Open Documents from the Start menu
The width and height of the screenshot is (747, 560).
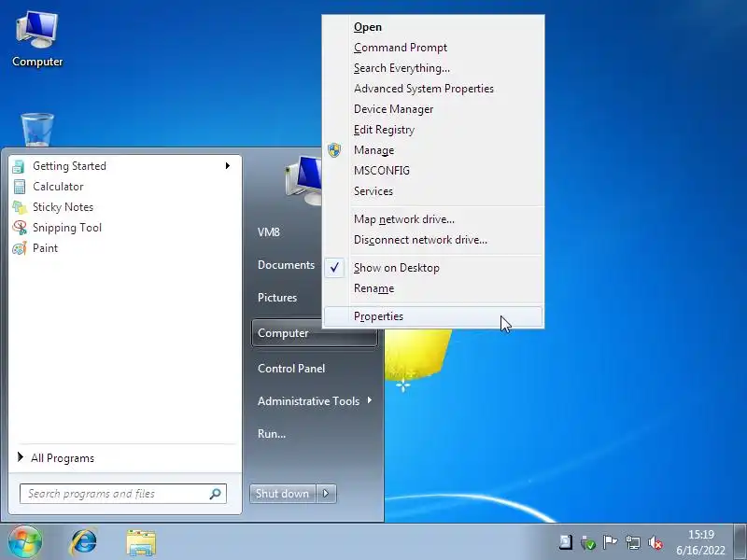(286, 265)
